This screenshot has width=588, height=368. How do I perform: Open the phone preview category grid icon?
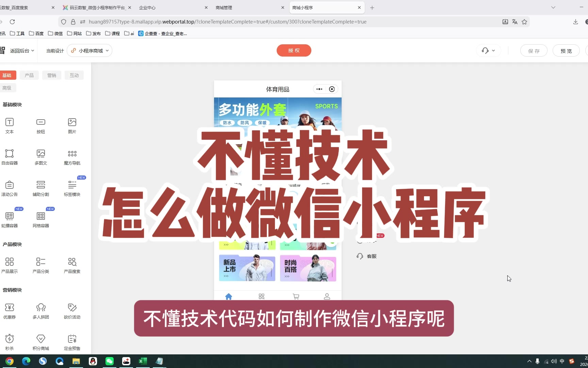tap(261, 296)
